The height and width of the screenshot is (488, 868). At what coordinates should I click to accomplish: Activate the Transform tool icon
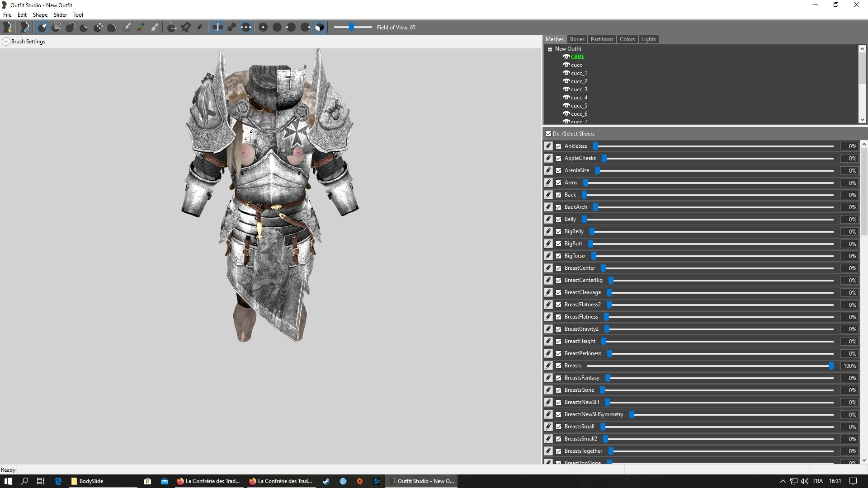click(x=172, y=28)
